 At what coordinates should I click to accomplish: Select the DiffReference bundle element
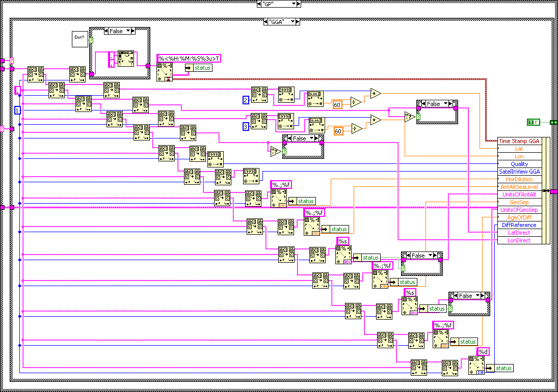[519, 225]
